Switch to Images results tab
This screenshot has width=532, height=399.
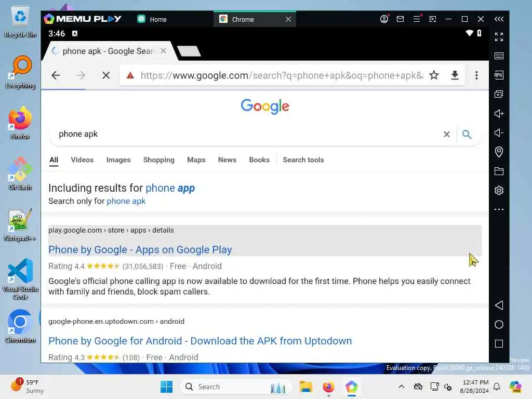point(118,160)
